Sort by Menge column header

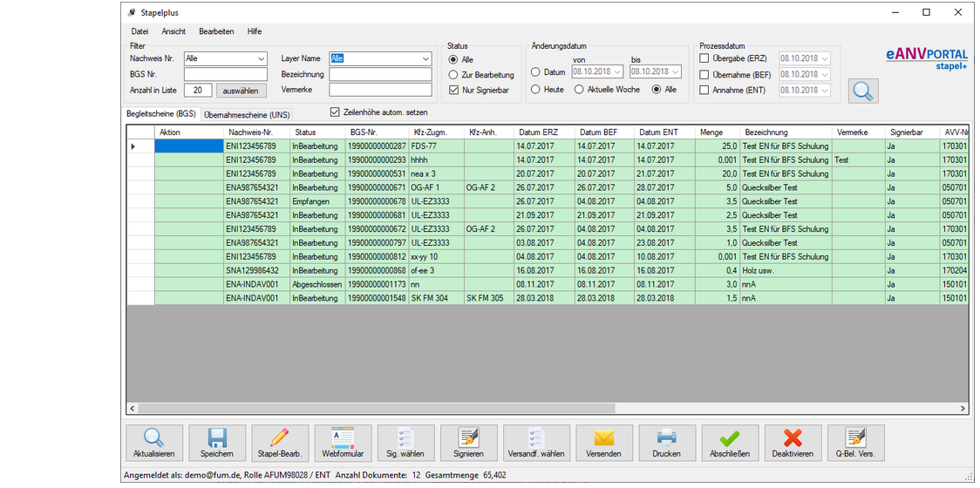[x=718, y=132]
